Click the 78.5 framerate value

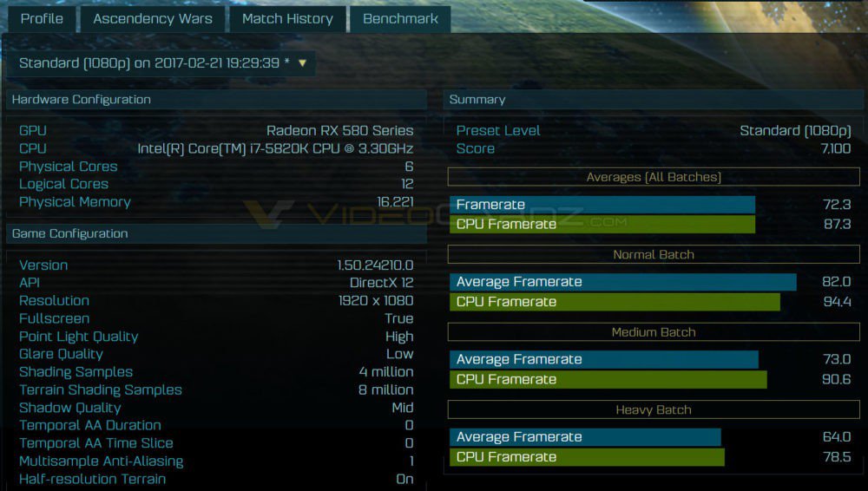coord(837,456)
